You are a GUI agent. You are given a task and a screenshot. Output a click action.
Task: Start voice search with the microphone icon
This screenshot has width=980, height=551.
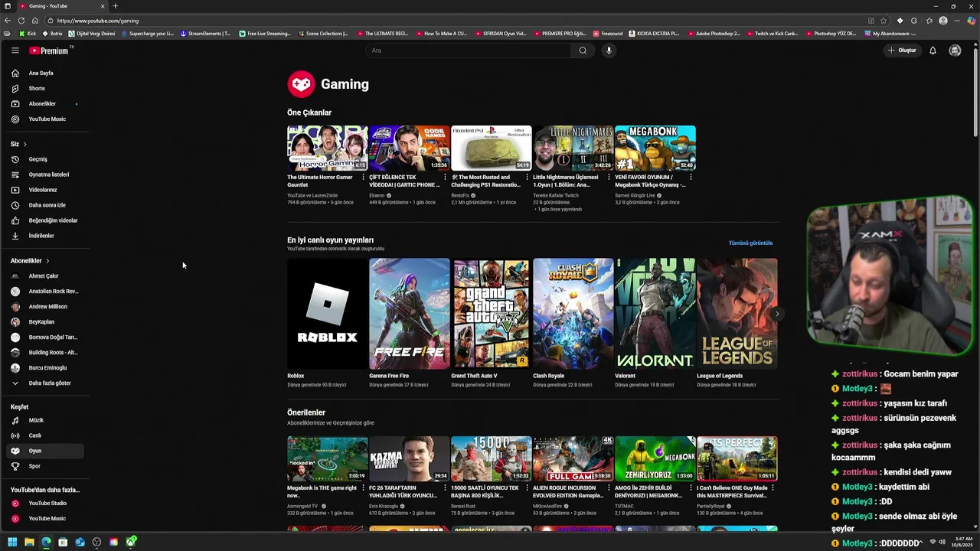click(609, 51)
